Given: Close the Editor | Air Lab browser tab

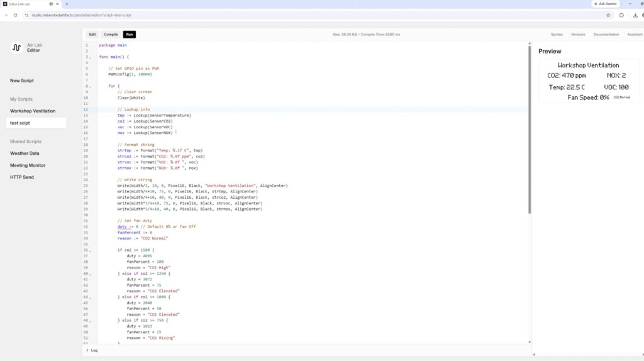Looking at the screenshot, I should tap(57, 4).
